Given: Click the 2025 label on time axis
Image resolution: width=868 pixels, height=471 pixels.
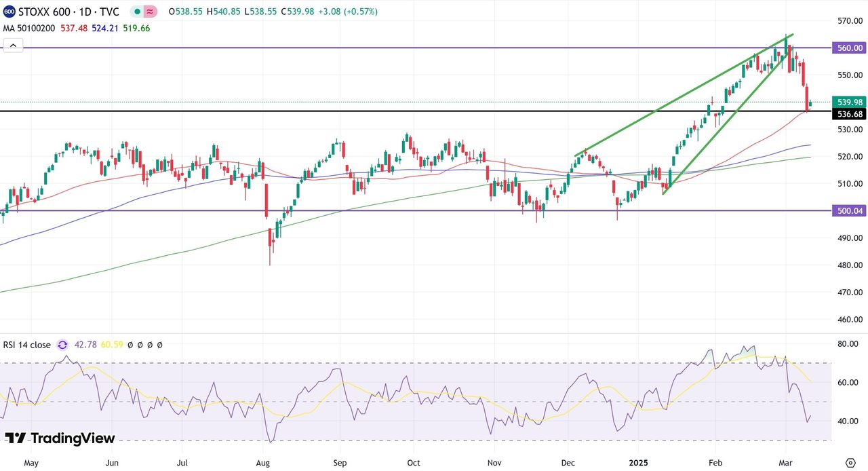Looking at the screenshot, I should [x=639, y=463].
